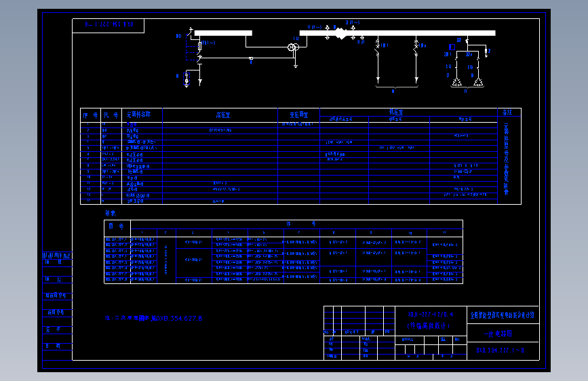The height and width of the screenshot is (381, 588).
Task: Select the 变压器室 column header
Action: click(x=299, y=115)
